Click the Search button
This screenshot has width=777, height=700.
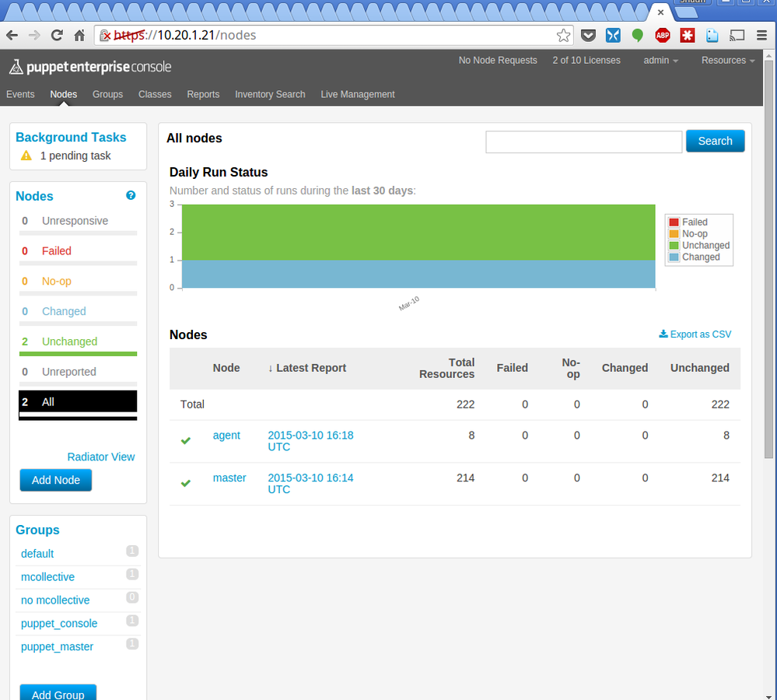(715, 142)
